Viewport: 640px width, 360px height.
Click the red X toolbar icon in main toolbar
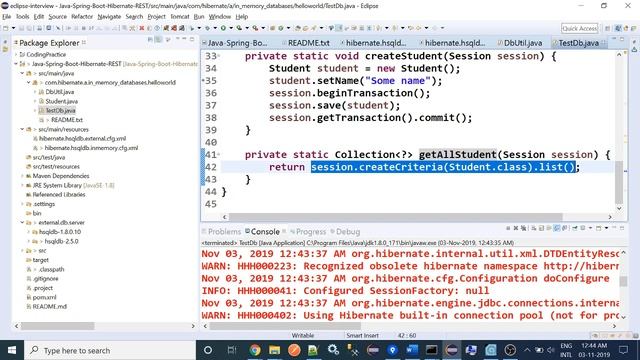pos(142,28)
